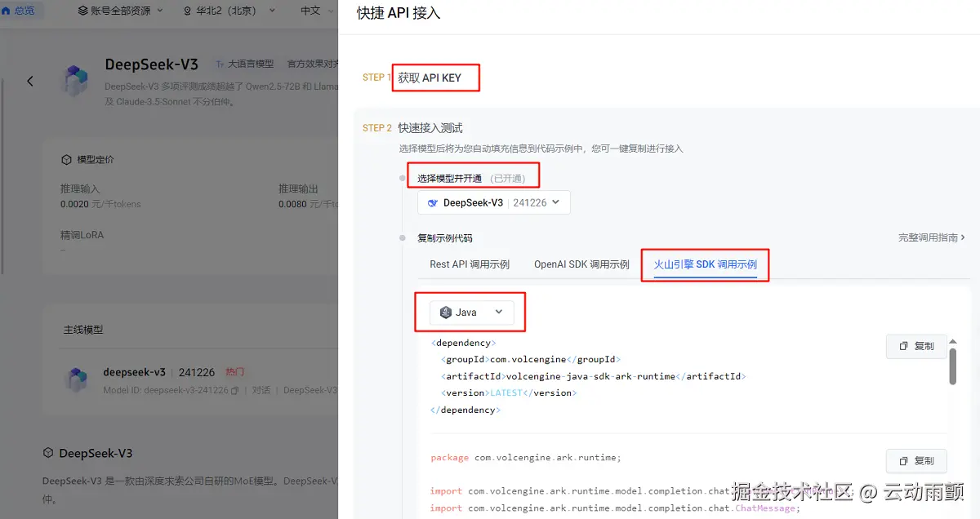Click the deepseek-v3 model icon under 主线模型

(77, 379)
